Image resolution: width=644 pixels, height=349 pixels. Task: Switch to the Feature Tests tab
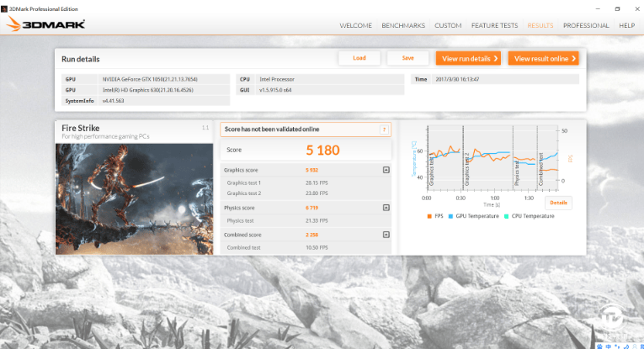click(x=494, y=25)
